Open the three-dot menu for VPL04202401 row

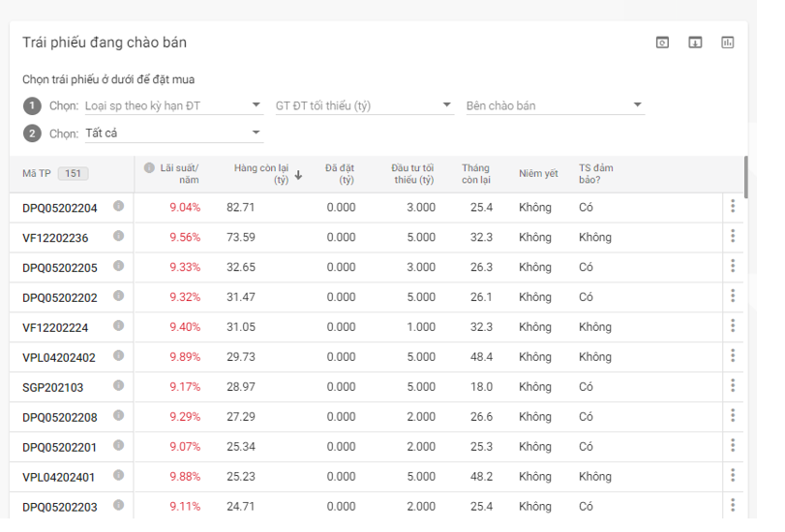pyautogui.click(x=733, y=476)
